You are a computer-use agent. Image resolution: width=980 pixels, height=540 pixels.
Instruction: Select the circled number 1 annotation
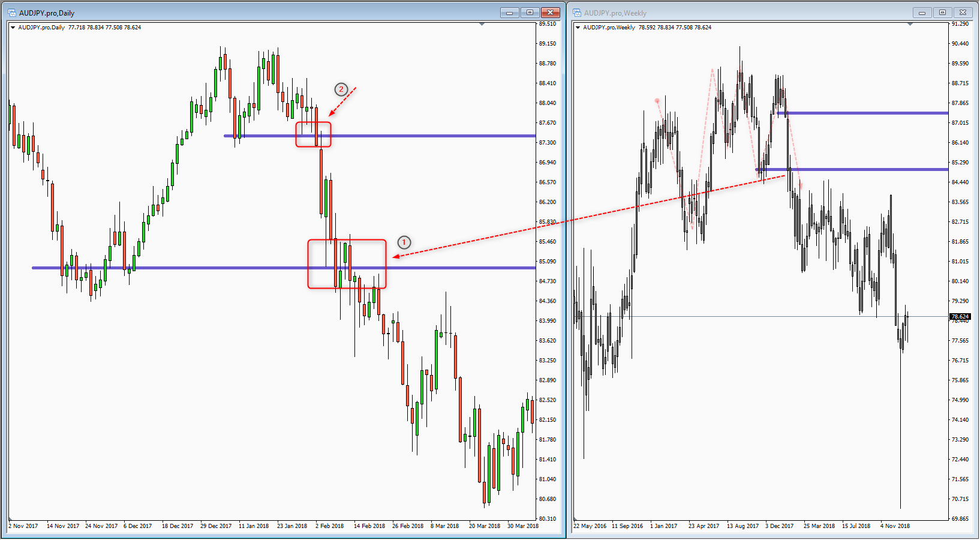(x=404, y=242)
